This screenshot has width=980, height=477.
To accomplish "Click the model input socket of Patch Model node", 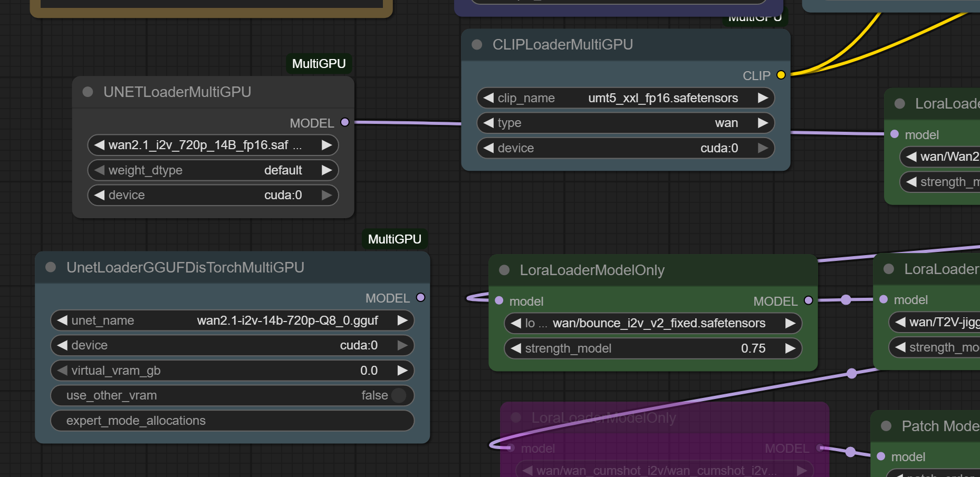I will tap(881, 456).
